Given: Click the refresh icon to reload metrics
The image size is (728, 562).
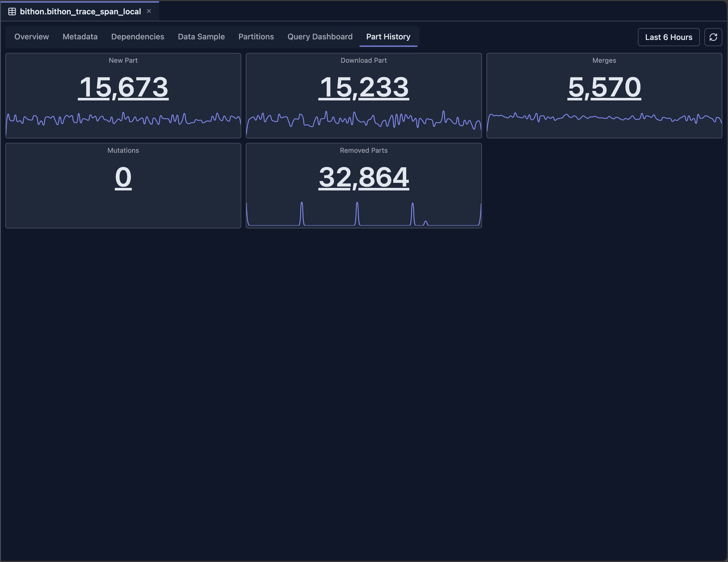Looking at the screenshot, I should coord(713,37).
